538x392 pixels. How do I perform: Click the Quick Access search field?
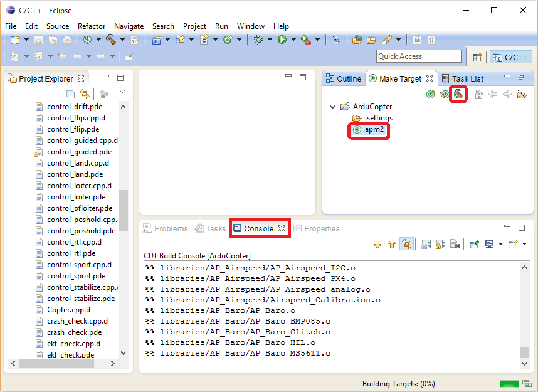point(418,56)
